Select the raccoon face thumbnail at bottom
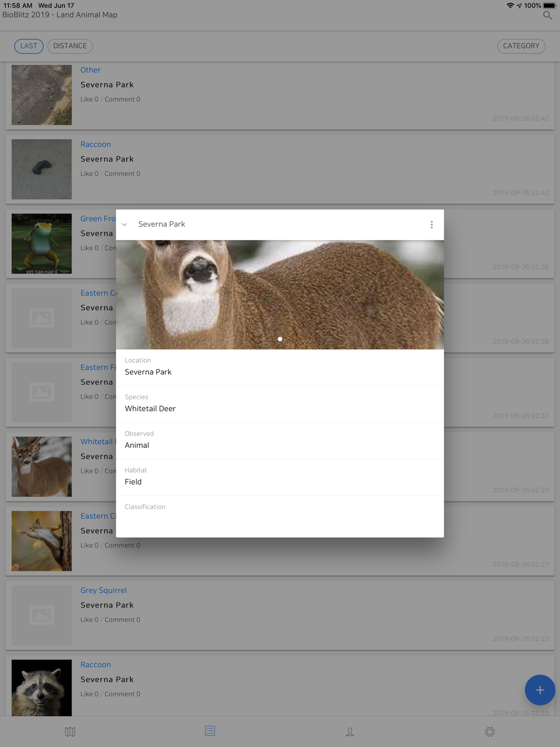This screenshot has height=747, width=560. pos(41,688)
